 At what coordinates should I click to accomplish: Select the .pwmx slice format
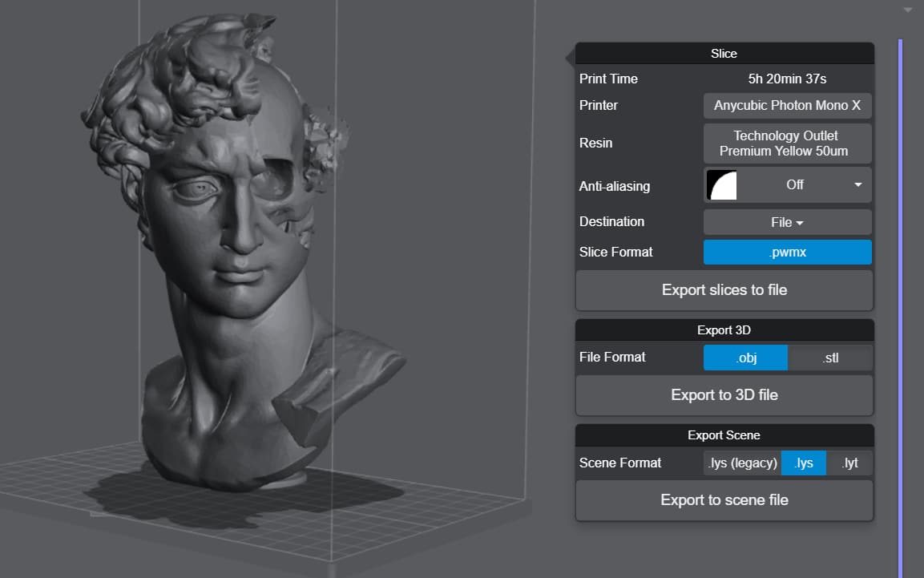click(x=787, y=253)
